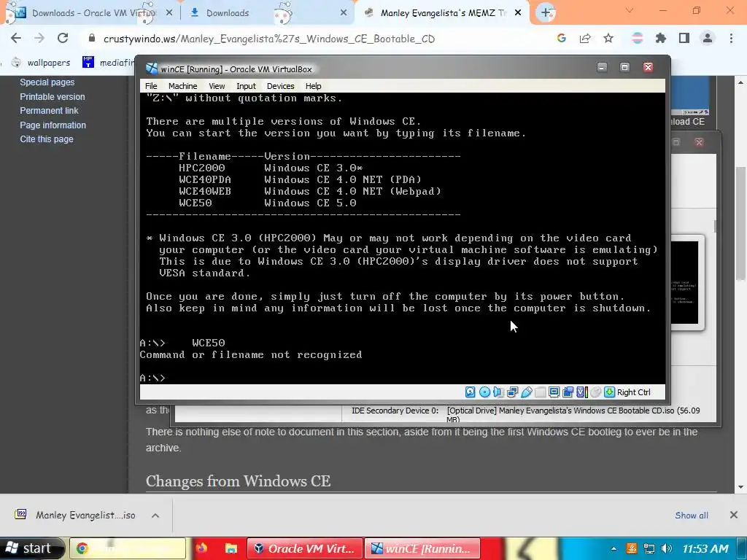Screen dimensions: 747x560
Task: Open the Windows start menu
Action: click(31, 548)
